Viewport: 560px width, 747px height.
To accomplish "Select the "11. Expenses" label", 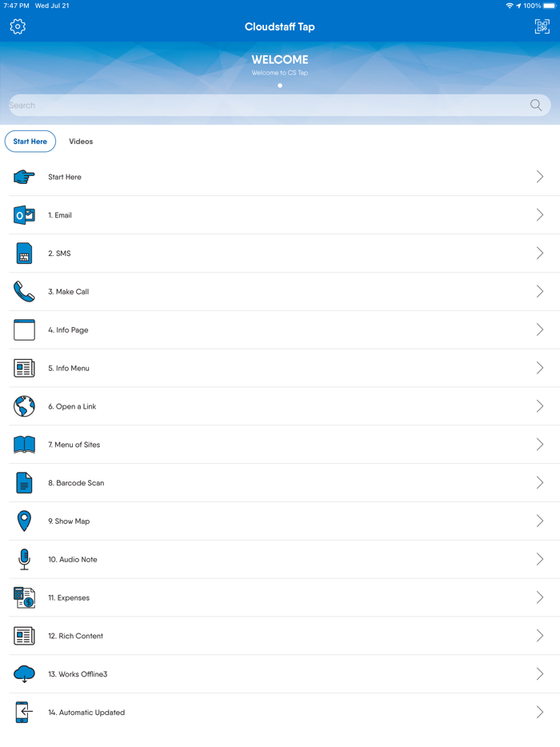I will [x=69, y=597].
